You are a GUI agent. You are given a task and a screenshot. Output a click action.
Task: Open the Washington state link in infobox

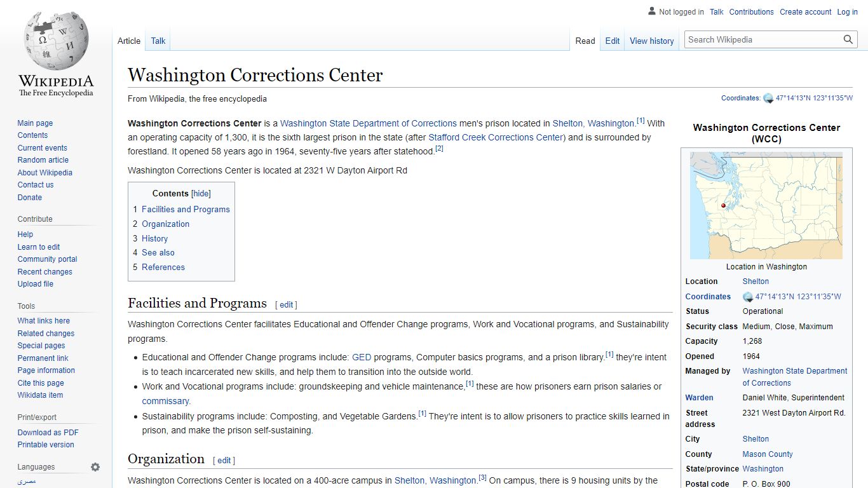[763, 469]
